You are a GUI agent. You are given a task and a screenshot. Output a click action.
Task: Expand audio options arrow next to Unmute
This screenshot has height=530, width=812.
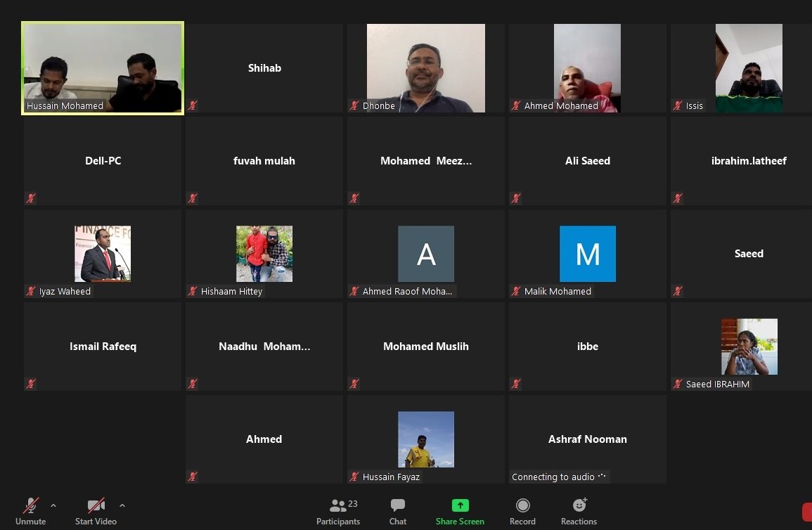pyautogui.click(x=53, y=505)
